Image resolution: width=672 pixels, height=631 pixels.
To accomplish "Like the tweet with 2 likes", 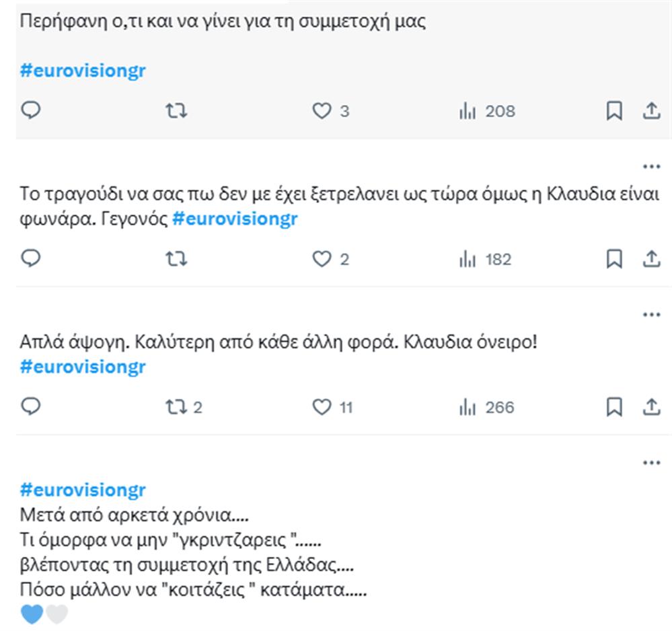I will click(323, 258).
